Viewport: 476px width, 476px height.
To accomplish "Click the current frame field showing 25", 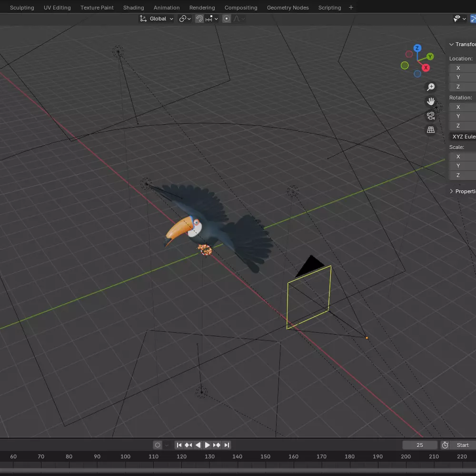I will 419,445.
